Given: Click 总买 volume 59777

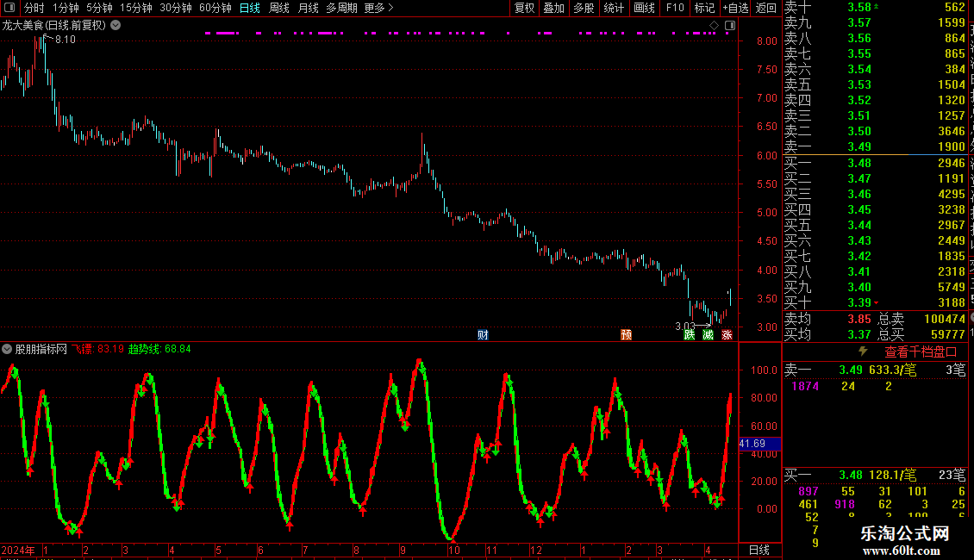Looking at the screenshot, I should tap(947, 334).
